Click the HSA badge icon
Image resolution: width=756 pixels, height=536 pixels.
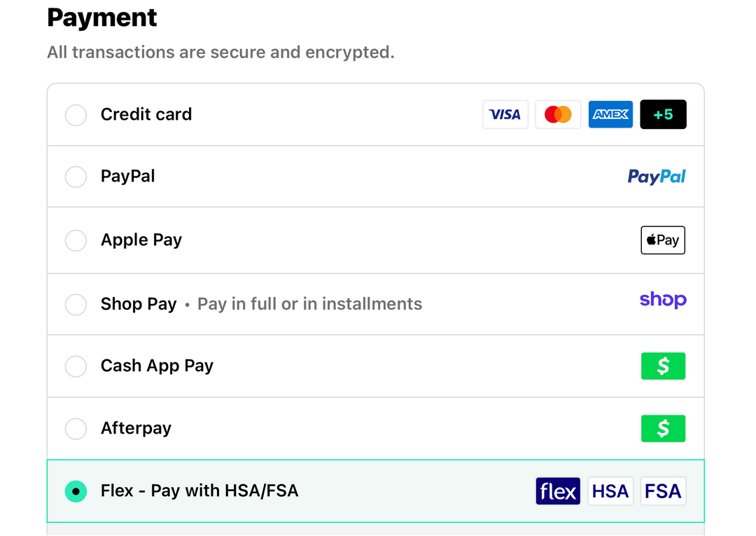(x=610, y=491)
